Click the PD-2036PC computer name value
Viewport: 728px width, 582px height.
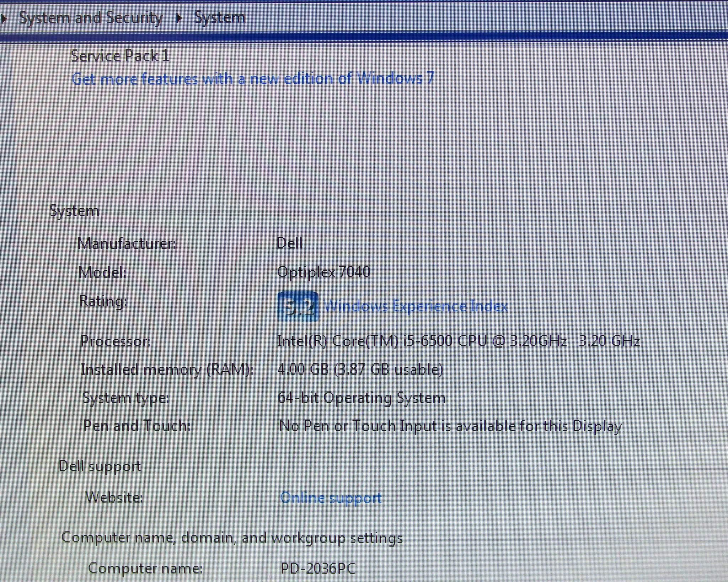tap(318, 568)
